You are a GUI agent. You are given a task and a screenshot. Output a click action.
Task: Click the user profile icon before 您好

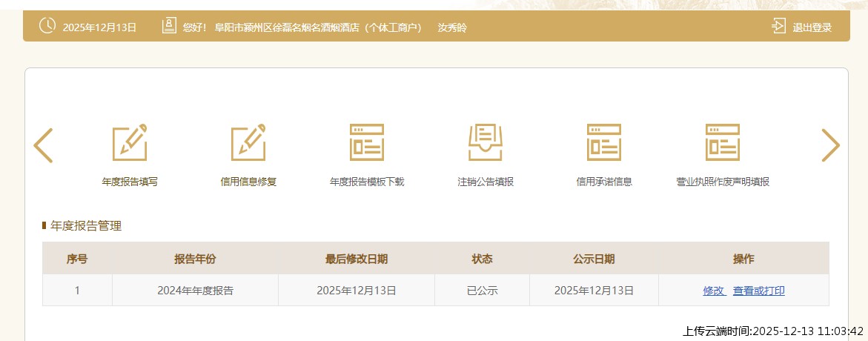pyautogui.click(x=169, y=27)
